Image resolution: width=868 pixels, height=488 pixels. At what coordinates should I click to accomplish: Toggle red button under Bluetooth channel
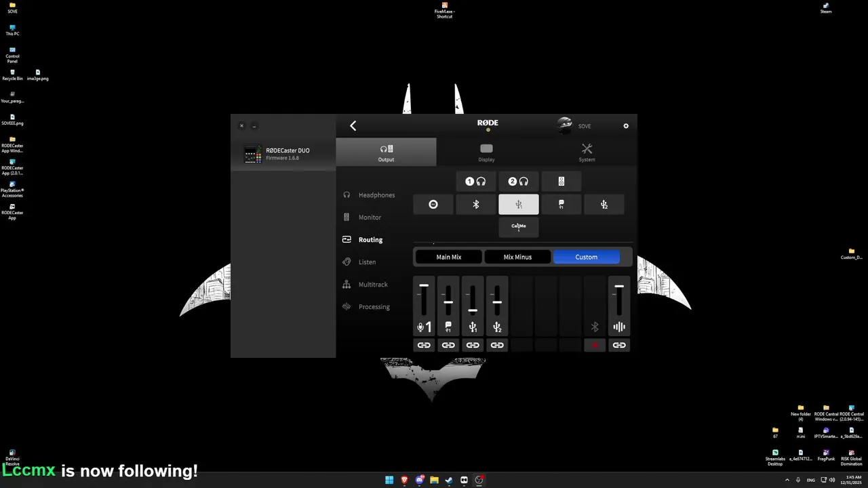[x=595, y=346]
